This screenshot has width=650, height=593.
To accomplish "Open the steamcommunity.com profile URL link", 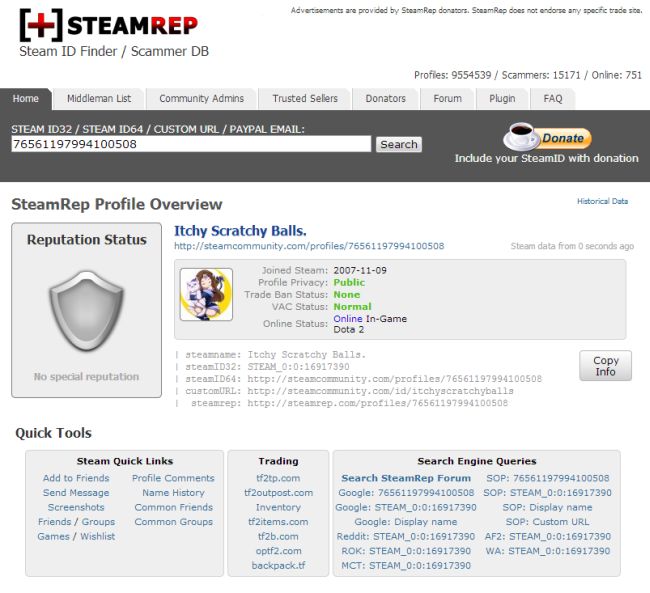I will 309,246.
